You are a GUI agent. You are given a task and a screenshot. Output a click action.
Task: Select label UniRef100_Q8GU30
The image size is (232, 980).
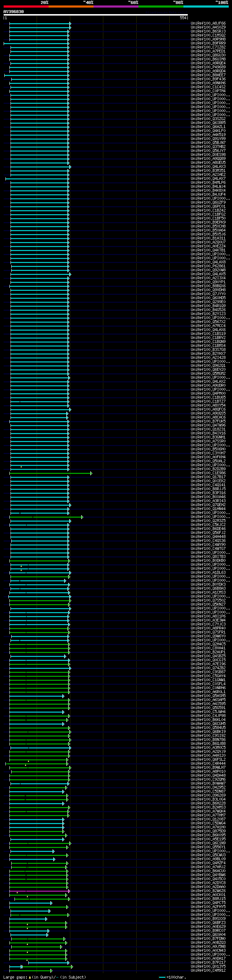(208, 55)
